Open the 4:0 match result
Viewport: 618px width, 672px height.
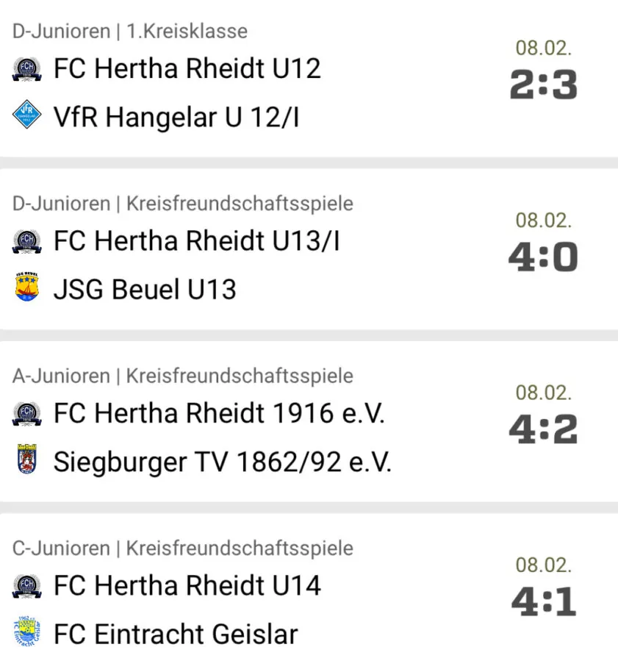544,257
